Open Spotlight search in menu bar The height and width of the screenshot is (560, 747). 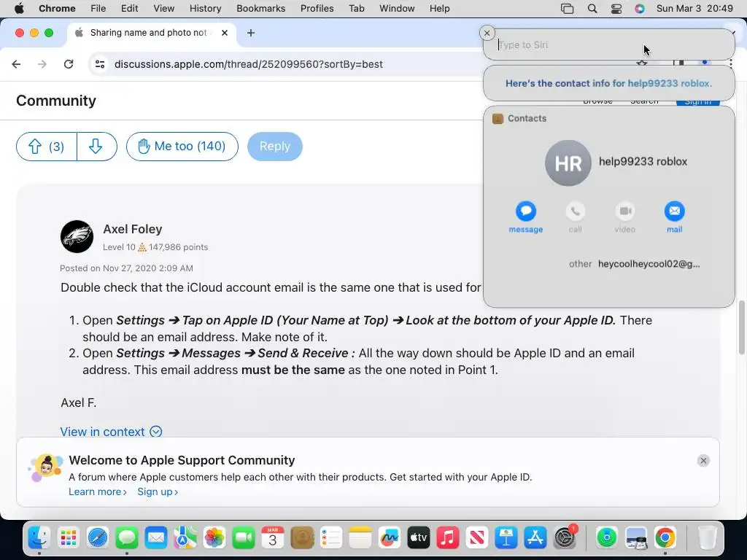(x=592, y=9)
